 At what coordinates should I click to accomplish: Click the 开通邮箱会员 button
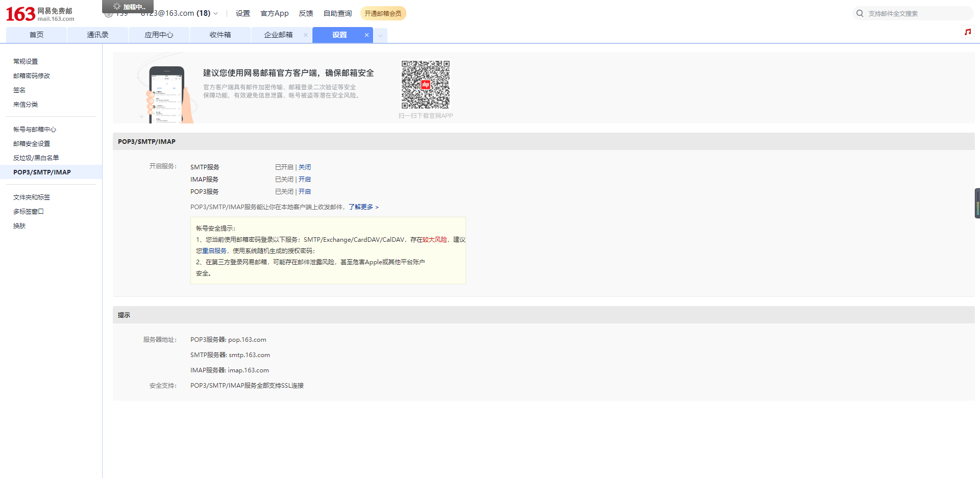click(x=383, y=13)
